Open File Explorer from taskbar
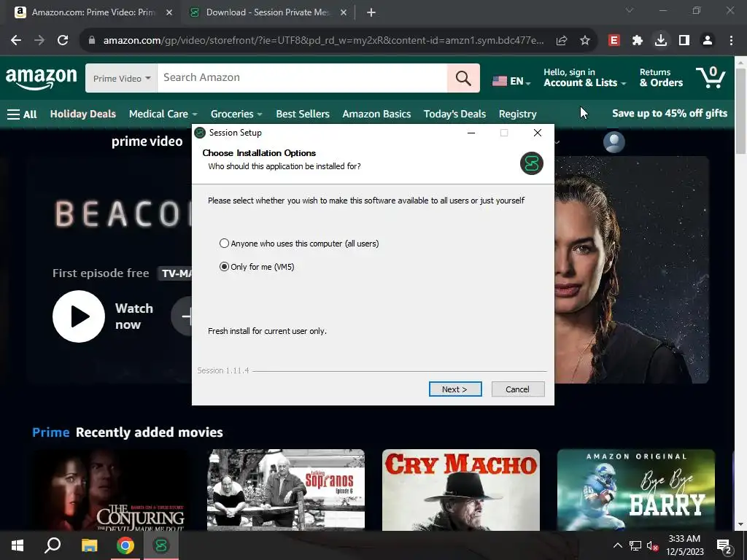747x560 pixels. click(89, 545)
